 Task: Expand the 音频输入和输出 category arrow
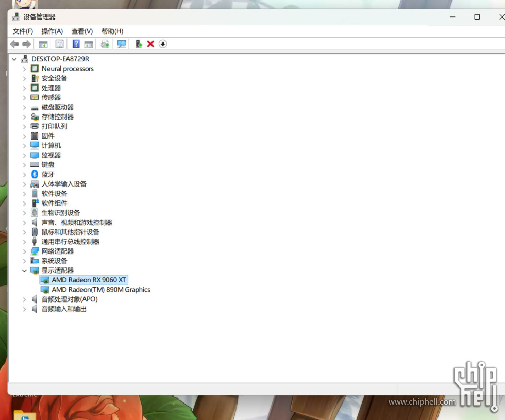[x=25, y=309]
